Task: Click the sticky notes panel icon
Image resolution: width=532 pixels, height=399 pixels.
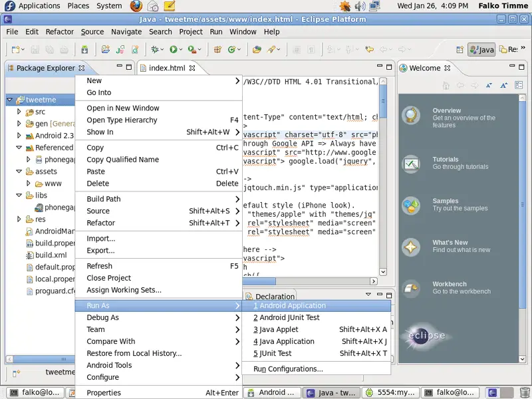Action: (x=170, y=6)
